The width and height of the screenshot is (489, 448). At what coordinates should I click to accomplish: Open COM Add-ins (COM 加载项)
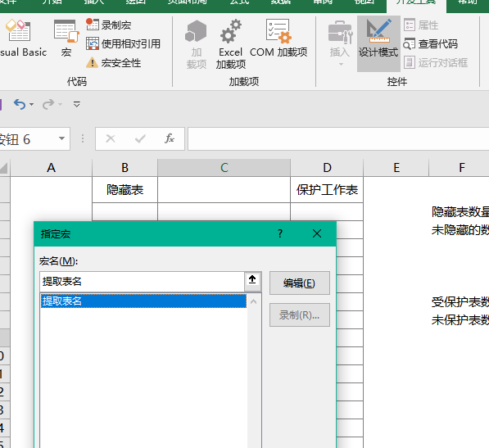pos(278,38)
